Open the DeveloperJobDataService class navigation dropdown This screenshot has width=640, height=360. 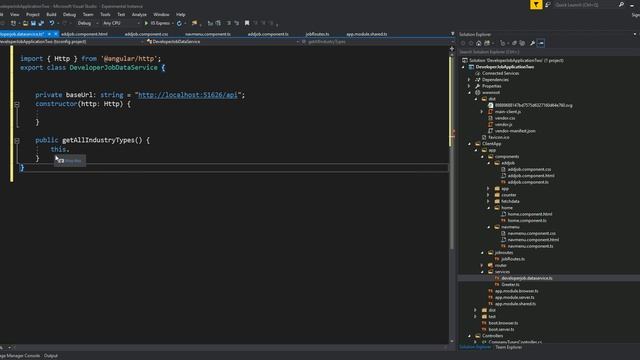(x=223, y=42)
